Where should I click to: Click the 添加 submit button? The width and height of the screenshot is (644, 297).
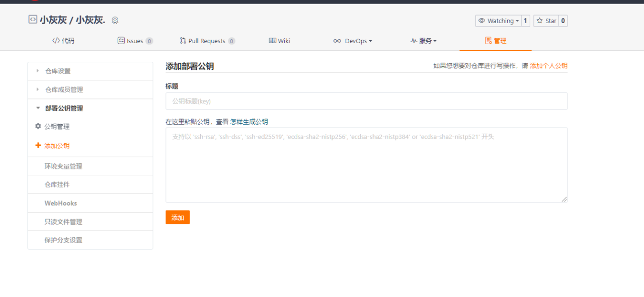(178, 217)
